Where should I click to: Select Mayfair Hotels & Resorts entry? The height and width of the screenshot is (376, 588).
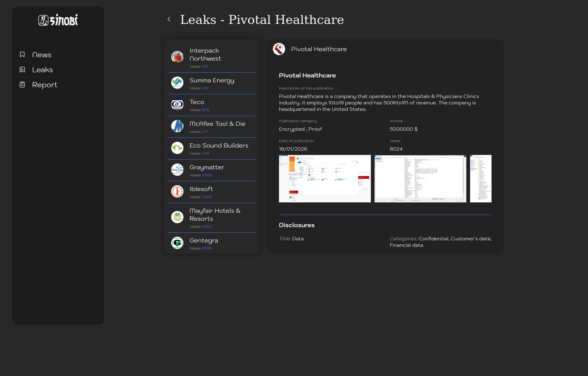coord(215,215)
